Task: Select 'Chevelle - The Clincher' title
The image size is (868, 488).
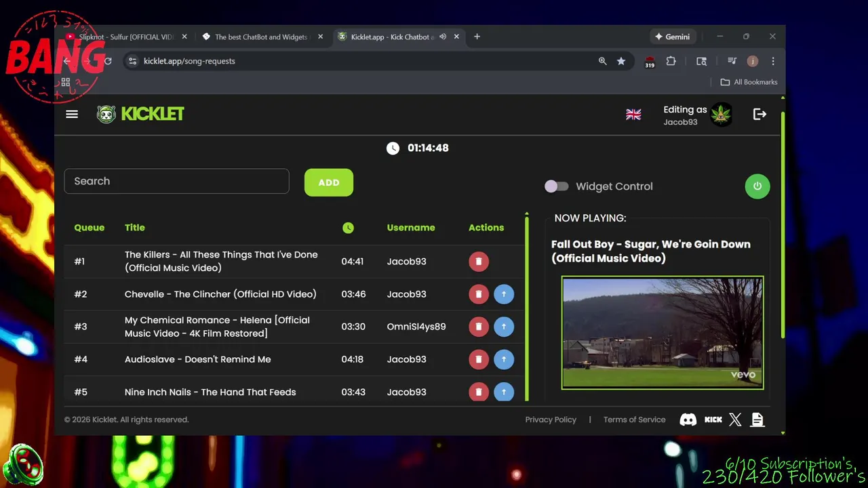Action: point(220,294)
